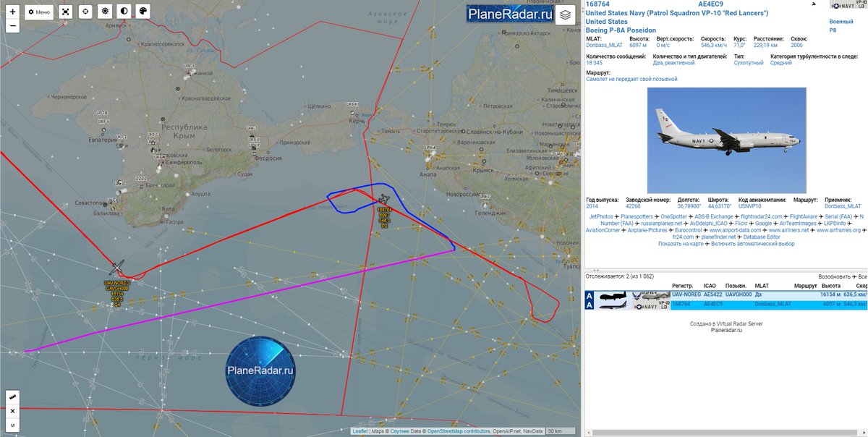Screen dimensions: 868x437
Task: Open the ADS-B Exchange link
Action: (x=713, y=216)
